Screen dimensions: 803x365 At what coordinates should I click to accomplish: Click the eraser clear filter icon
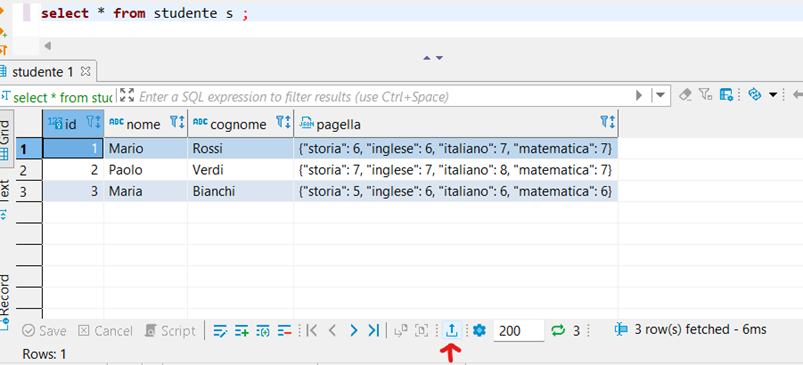coord(685,95)
